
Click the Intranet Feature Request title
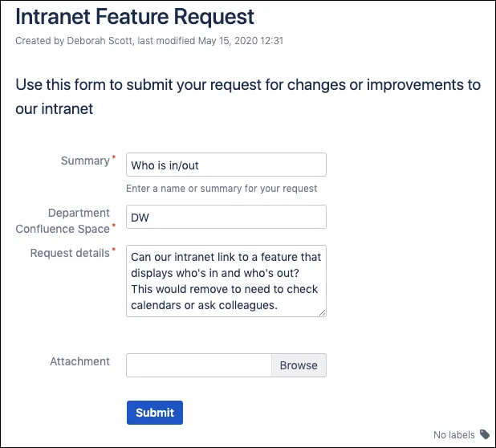135,17
